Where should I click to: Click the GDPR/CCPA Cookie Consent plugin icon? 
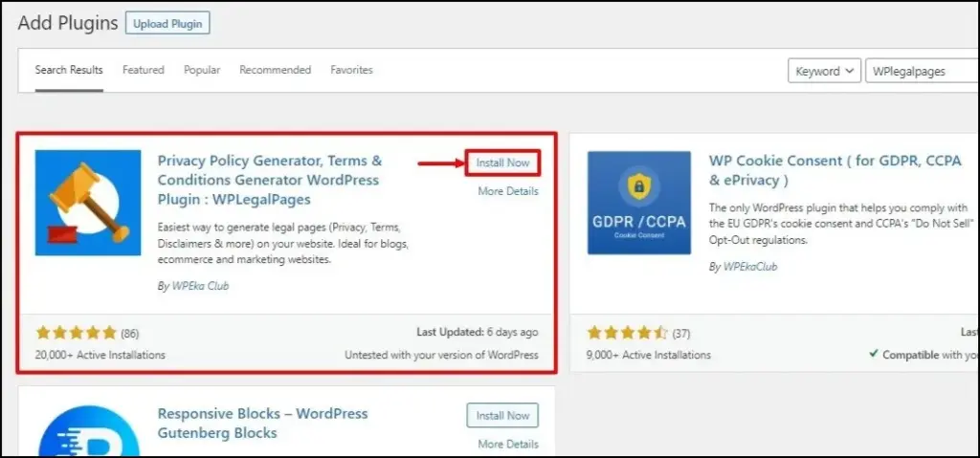pyautogui.click(x=638, y=202)
